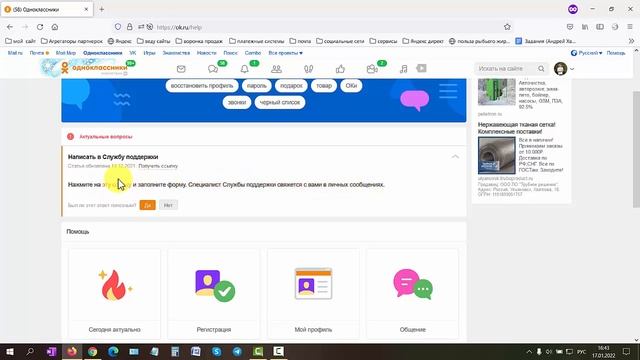The height and width of the screenshot is (360, 640).
Task: Click Mail.ru in the top portal bar
Action: tap(15, 53)
